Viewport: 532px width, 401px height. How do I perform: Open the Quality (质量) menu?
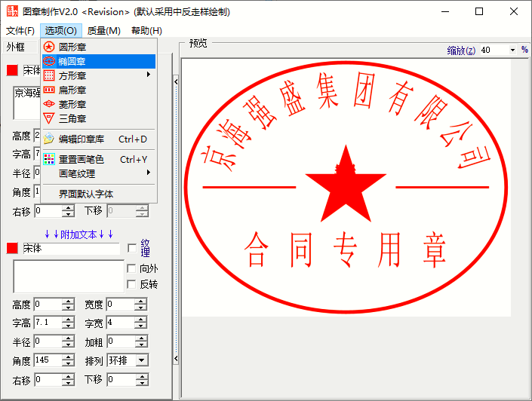(104, 31)
